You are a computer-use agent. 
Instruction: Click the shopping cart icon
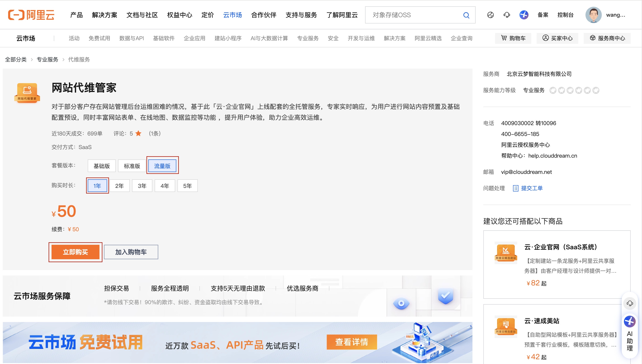[x=504, y=38]
